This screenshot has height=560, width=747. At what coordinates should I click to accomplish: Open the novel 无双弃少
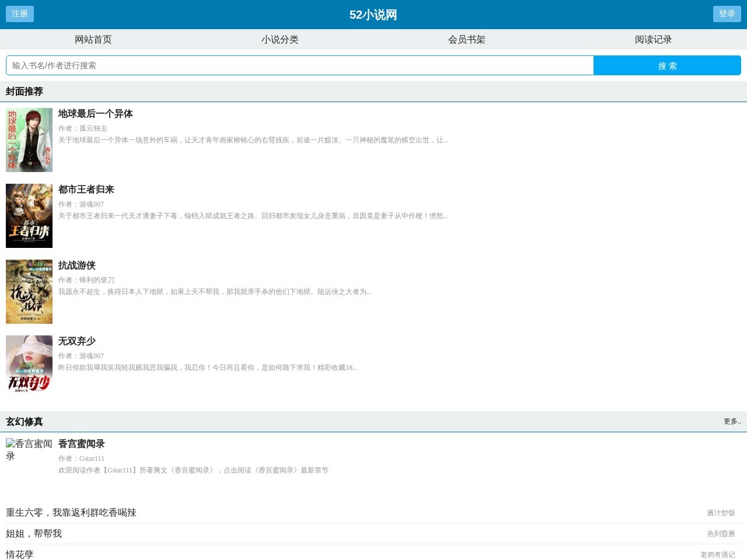coord(76,341)
